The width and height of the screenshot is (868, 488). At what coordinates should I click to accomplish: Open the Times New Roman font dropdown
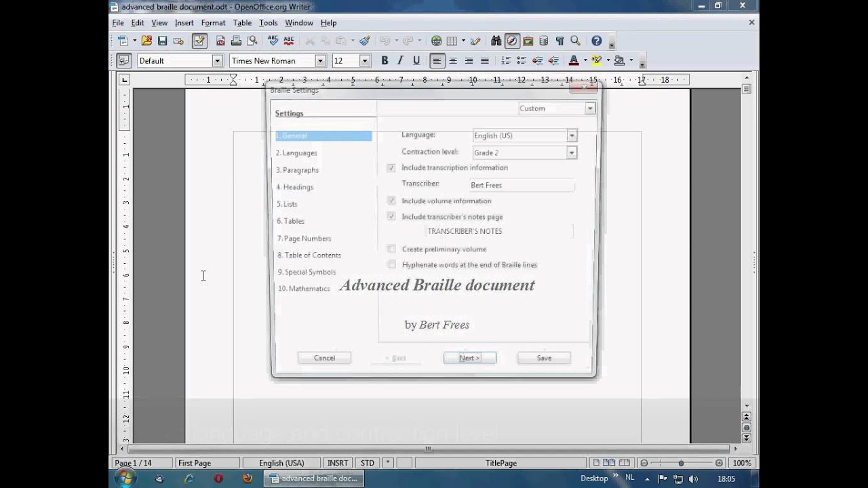tap(321, 60)
